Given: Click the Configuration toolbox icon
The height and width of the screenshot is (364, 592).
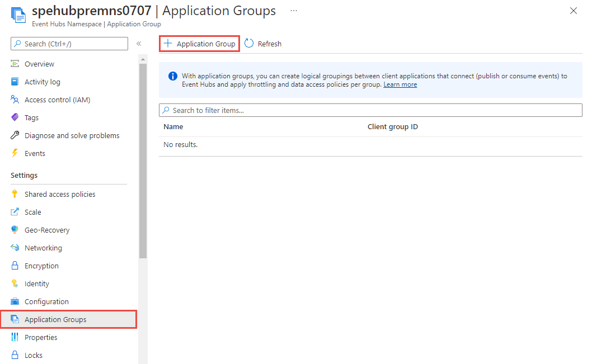Looking at the screenshot, I should click(x=15, y=301).
